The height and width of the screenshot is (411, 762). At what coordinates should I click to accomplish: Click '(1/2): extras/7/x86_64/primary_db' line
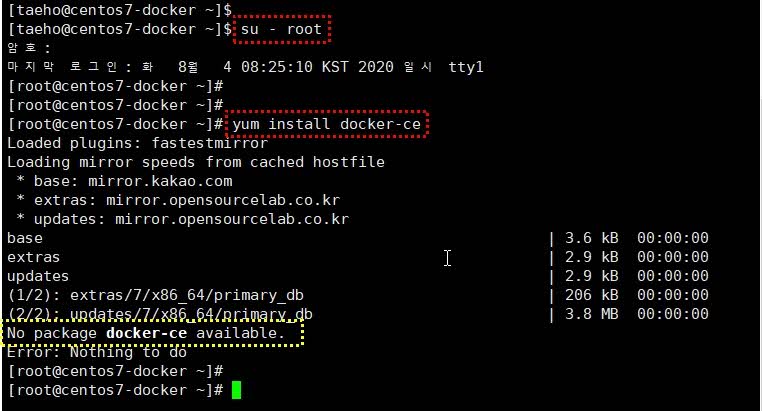pos(156,295)
